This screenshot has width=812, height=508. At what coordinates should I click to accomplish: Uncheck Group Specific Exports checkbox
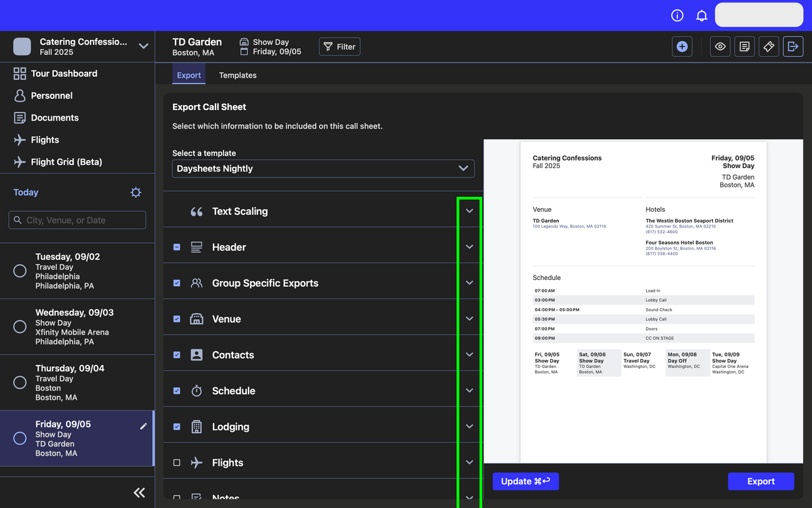177,283
